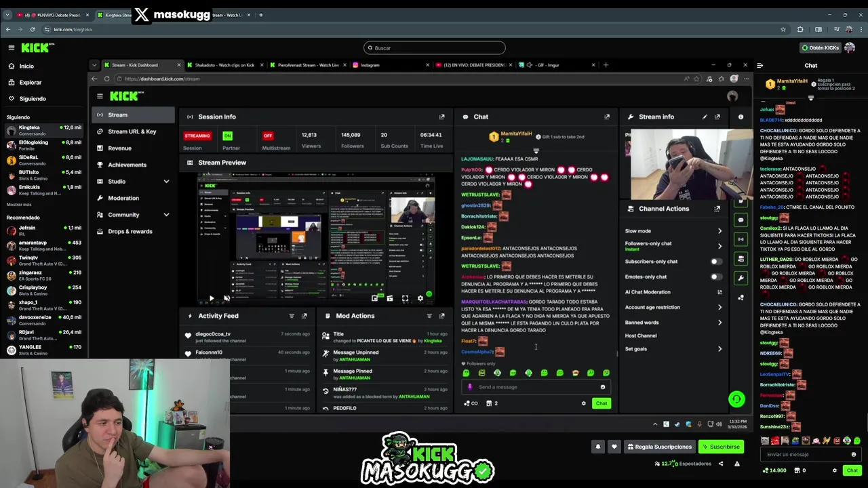The image size is (868, 488).
Task: Click Regala Suscripciones button
Action: 660,447
